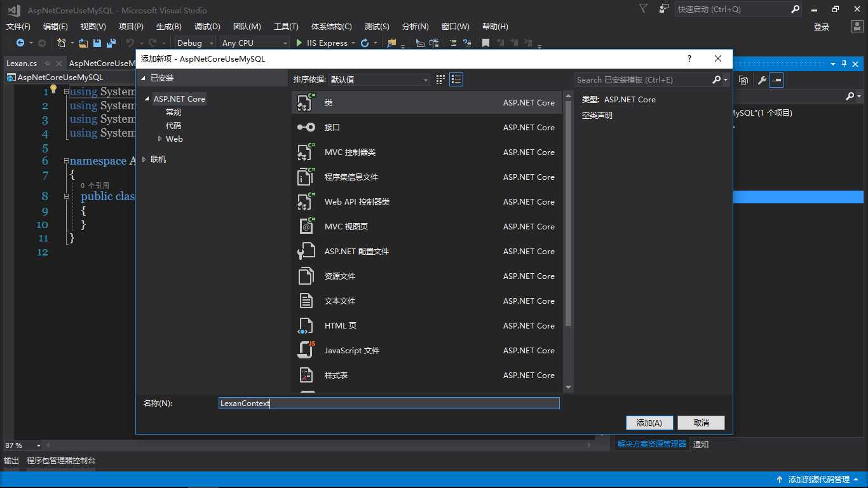The image size is (868, 488).
Task: Click the 登录 sign-in link
Action: click(x=822, y=27)
